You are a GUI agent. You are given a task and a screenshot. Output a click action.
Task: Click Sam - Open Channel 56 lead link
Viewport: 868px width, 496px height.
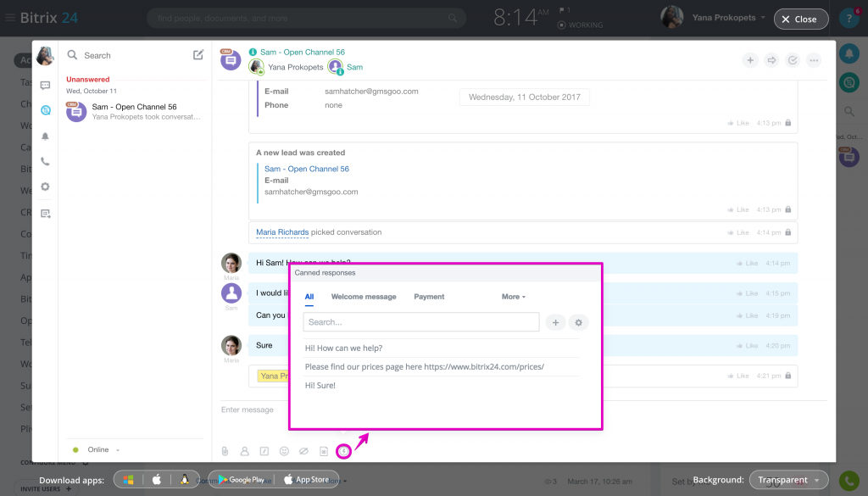[307, 169]
